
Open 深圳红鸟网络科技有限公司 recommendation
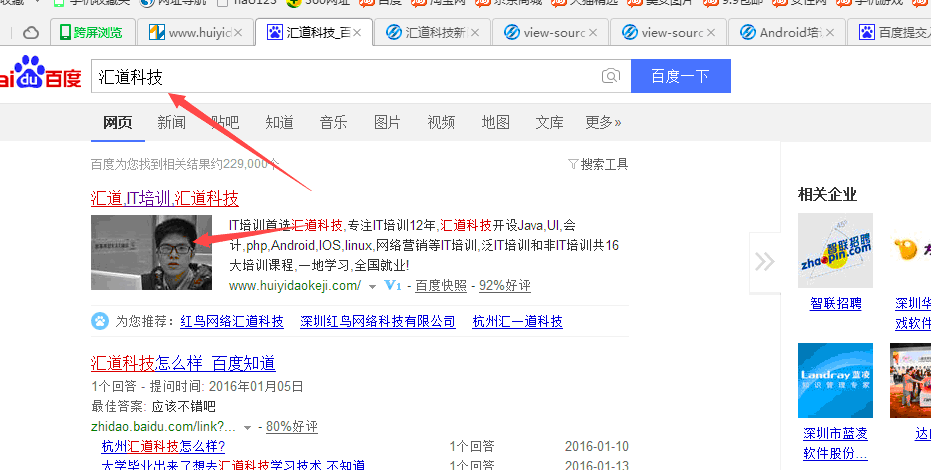(x=378, y=322)
